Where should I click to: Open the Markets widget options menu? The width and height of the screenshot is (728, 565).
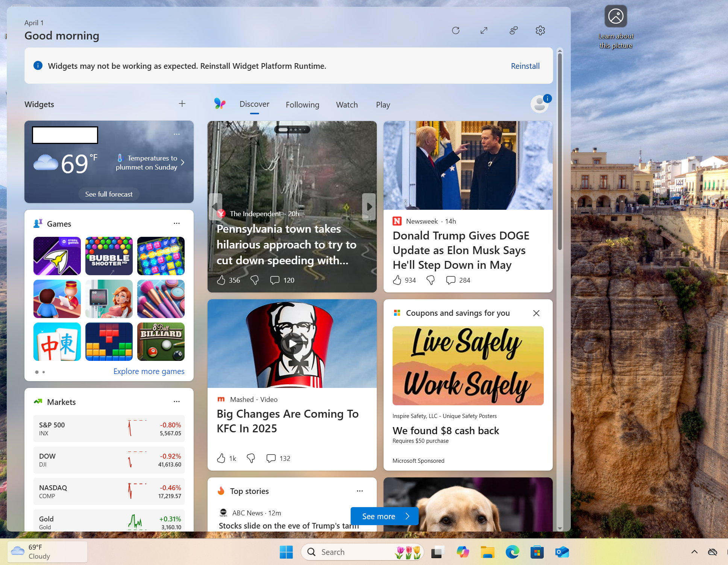coord(177,401)
